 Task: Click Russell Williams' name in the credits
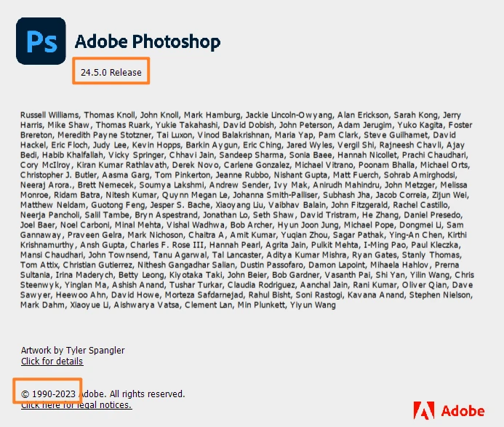pyautogui.click(x=49, y=115)
